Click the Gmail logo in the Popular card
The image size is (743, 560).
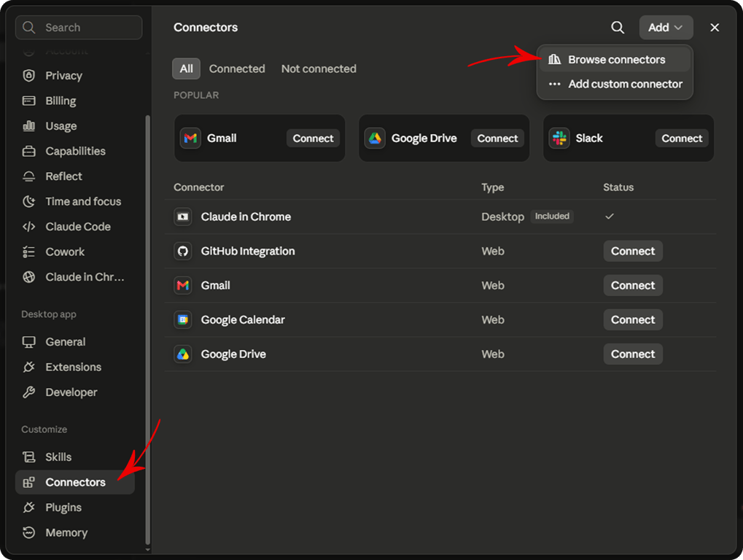(190, 139)
